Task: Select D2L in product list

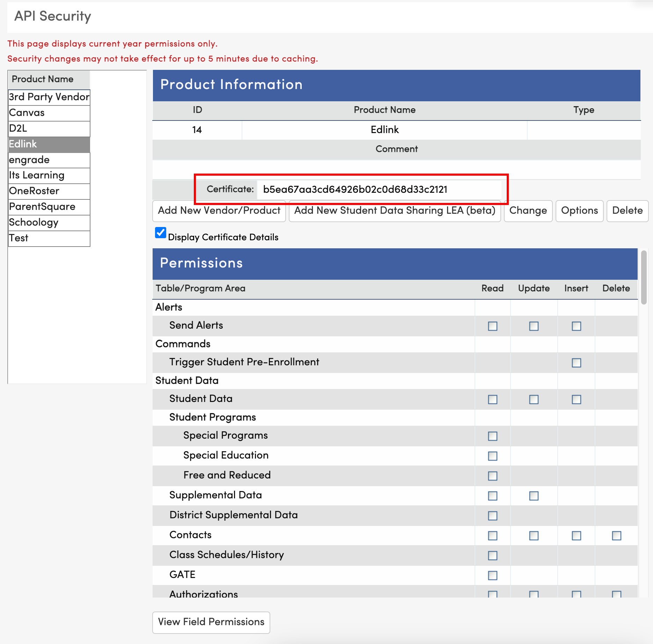Action: [x=49, y=129]
